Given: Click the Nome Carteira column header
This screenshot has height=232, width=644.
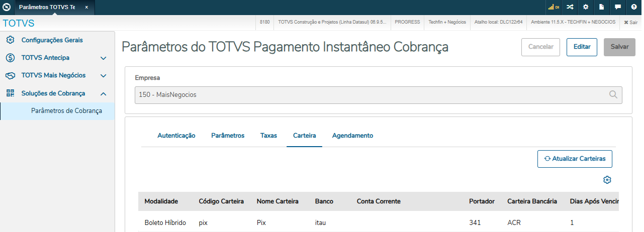Looking at the screenshot, I should point(278,201).
